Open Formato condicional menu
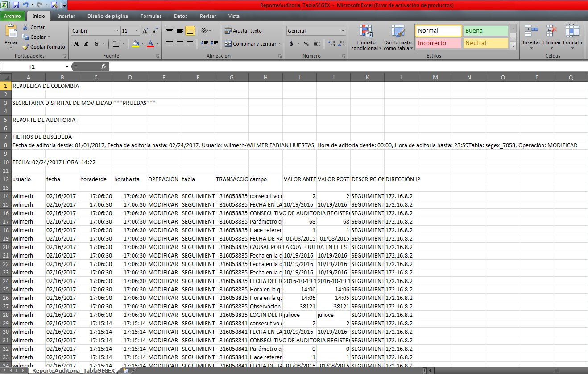 click(x=366, y=38)
